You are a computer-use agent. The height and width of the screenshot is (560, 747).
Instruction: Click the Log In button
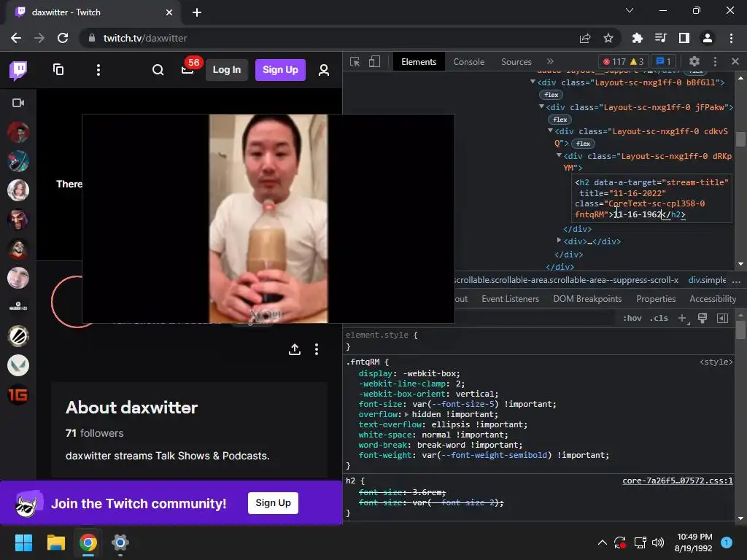(227, 70)
